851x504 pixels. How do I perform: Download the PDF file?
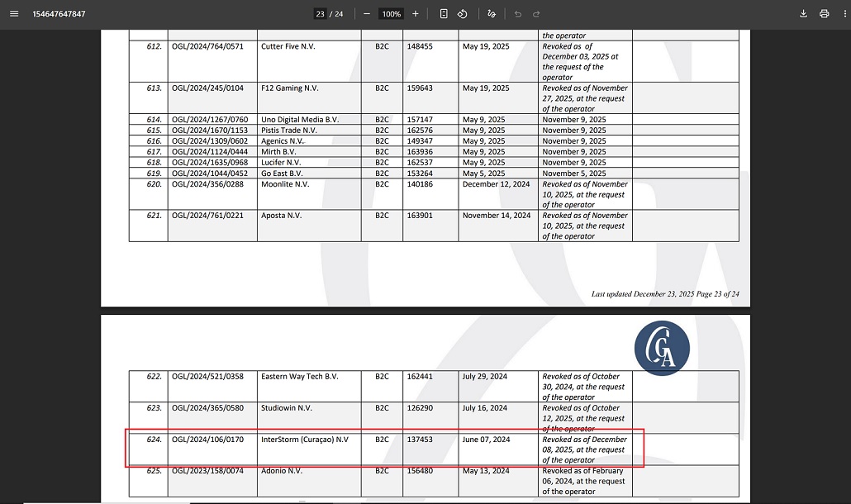[803, 14]
